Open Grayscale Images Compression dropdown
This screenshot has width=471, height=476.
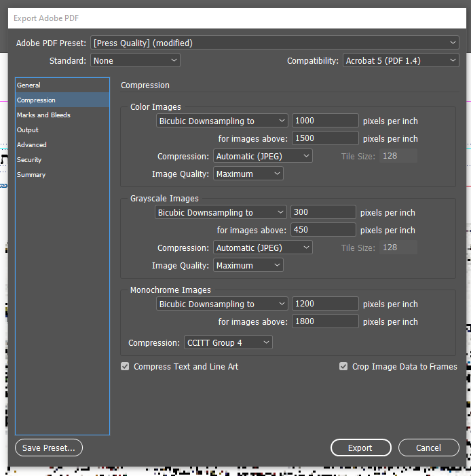(x=263, y=247)
